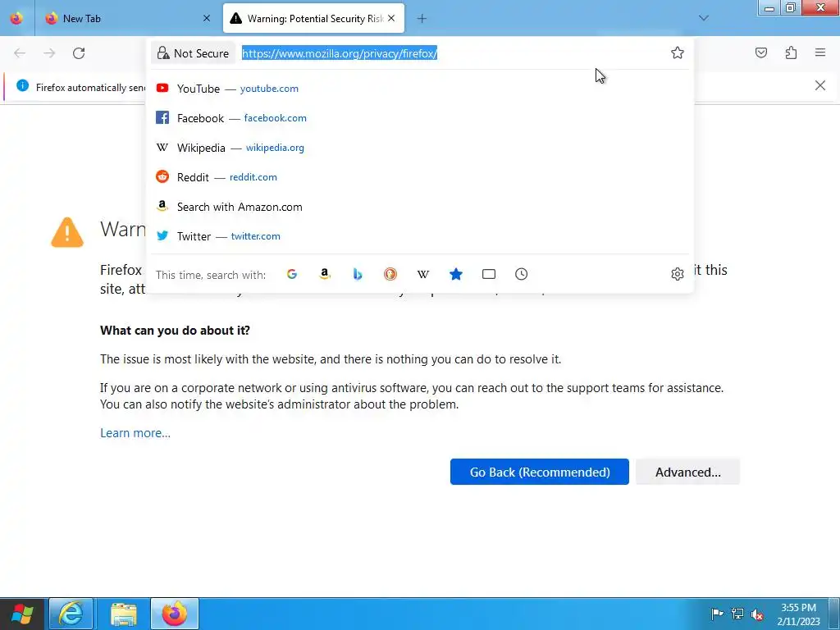Image resolution: width=840 pixels, height=630 pixels.
Task: Bookmark this page with the star icon
Action: pos(677,52)
